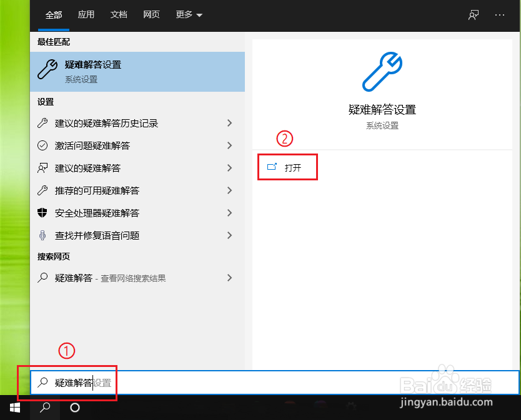Image resolution: width=521 pixels, height=420 pixels.
Task: Click magnifier icon for web search result
Action: coord(42,278)
